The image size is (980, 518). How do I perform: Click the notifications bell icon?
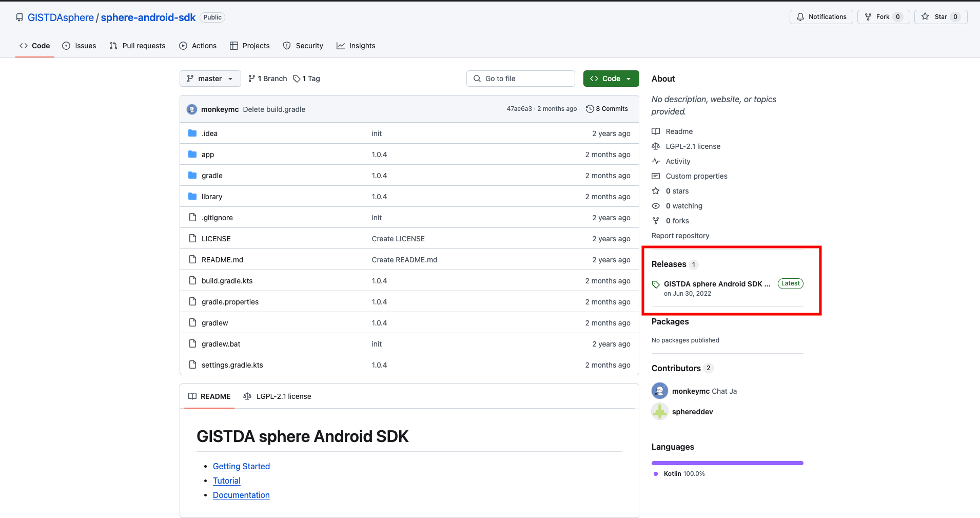[801, 16]
